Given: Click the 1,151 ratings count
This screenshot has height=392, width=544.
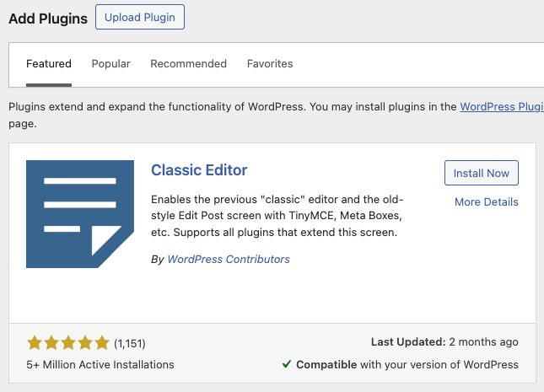Looking at the screenshot, I should click(x=130, y=343).
